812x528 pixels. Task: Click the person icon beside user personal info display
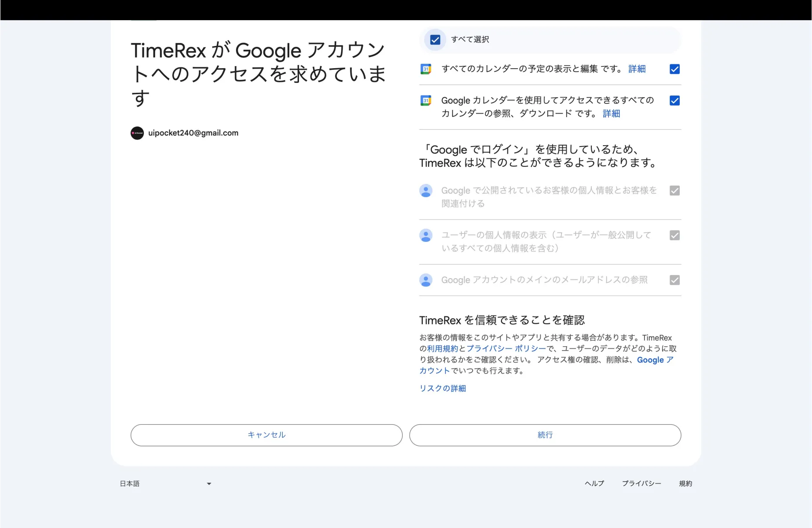click(x=426, y=235)
